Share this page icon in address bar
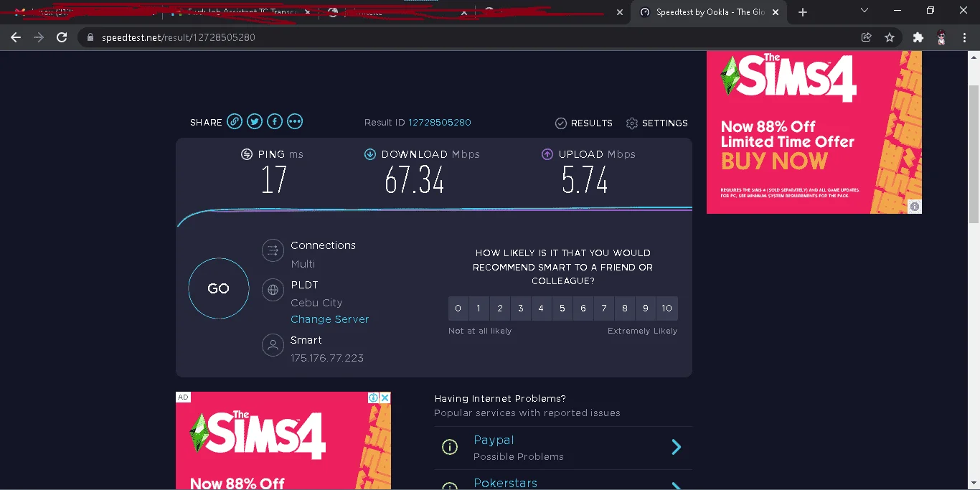 867,37
